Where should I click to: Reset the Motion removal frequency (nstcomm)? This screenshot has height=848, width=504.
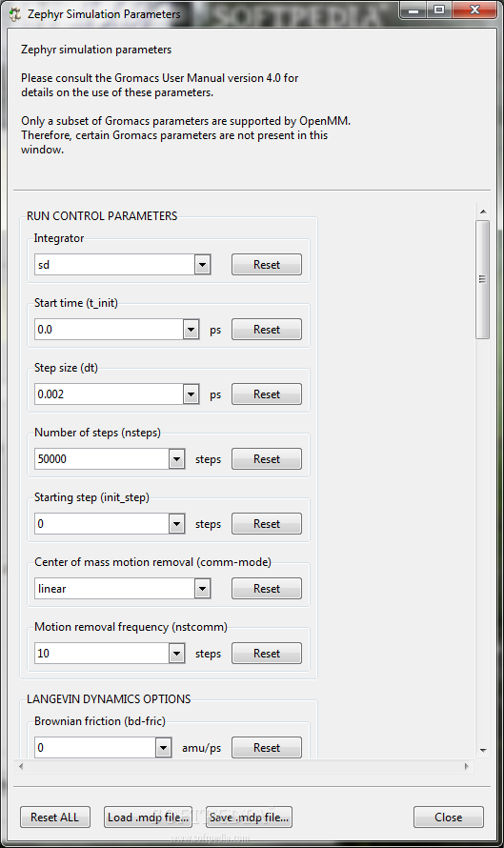coord(267,654)
